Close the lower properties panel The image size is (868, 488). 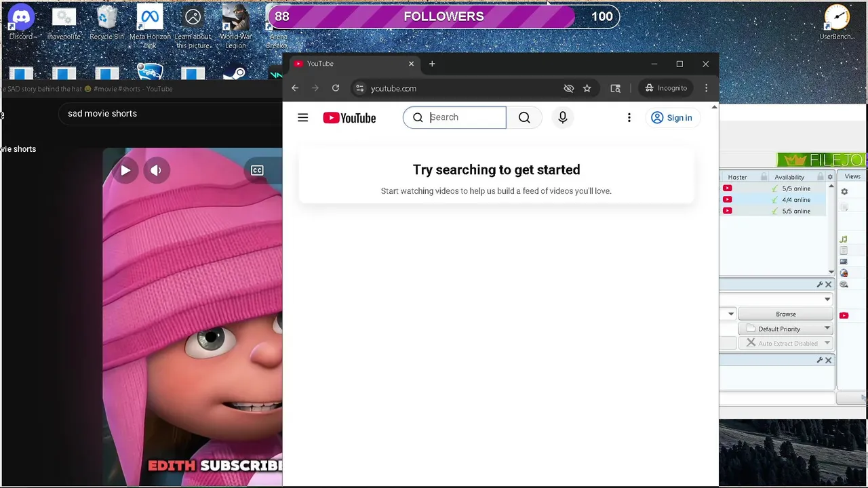pos(829,361)
